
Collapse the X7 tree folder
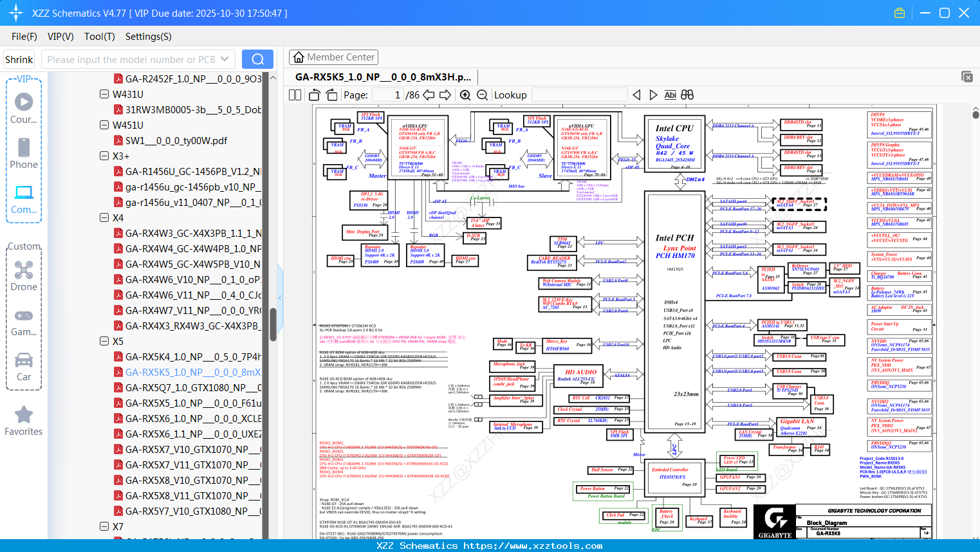(104, 526)
